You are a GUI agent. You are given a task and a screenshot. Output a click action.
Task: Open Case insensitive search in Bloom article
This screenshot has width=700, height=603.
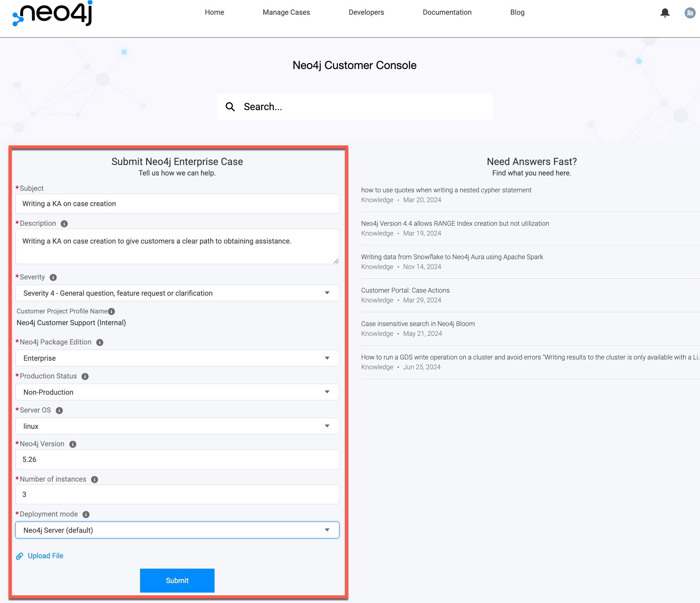(418, 324)
